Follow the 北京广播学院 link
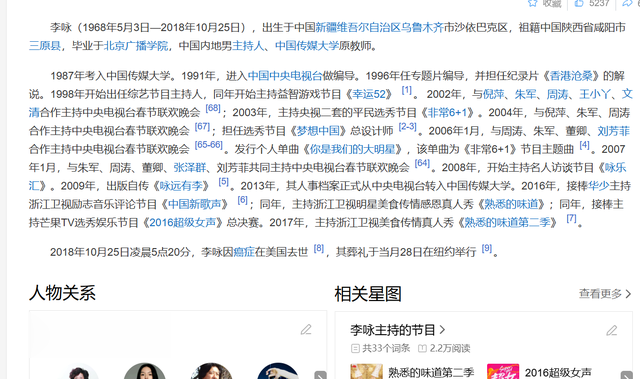The image size is (640, 379). 136,46
